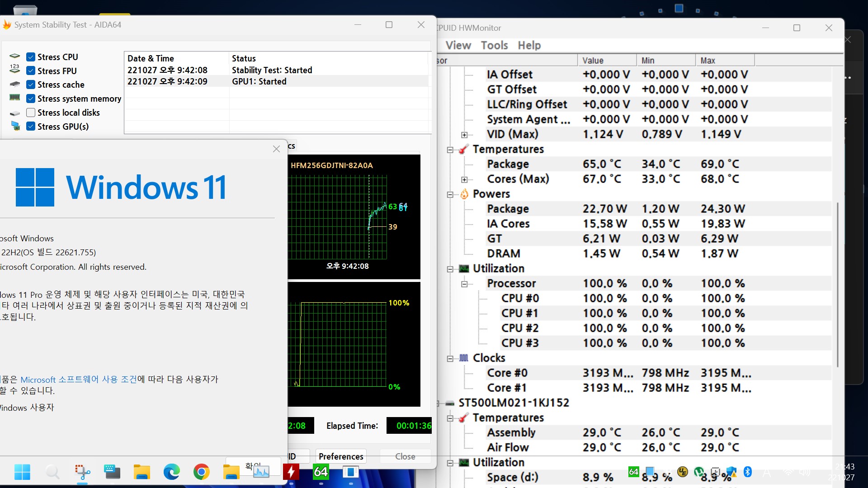Viewport: 868px width, 488px height.
Task: Click the CPU chip icon beside Stress CPU
Action: (14, 56)
